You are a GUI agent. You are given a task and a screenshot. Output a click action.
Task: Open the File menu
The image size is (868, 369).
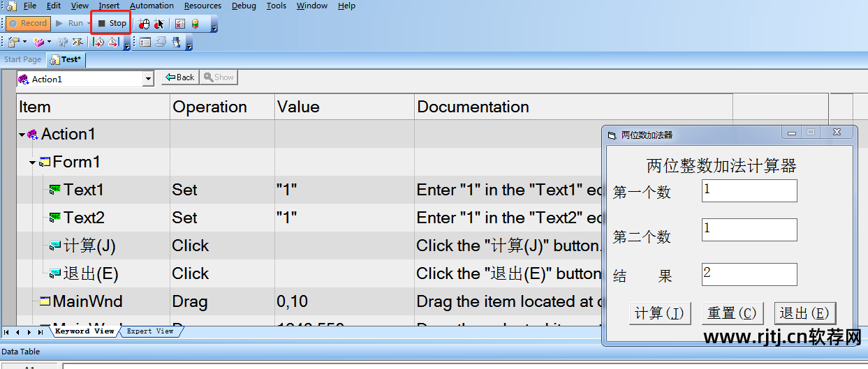[29, 6]
